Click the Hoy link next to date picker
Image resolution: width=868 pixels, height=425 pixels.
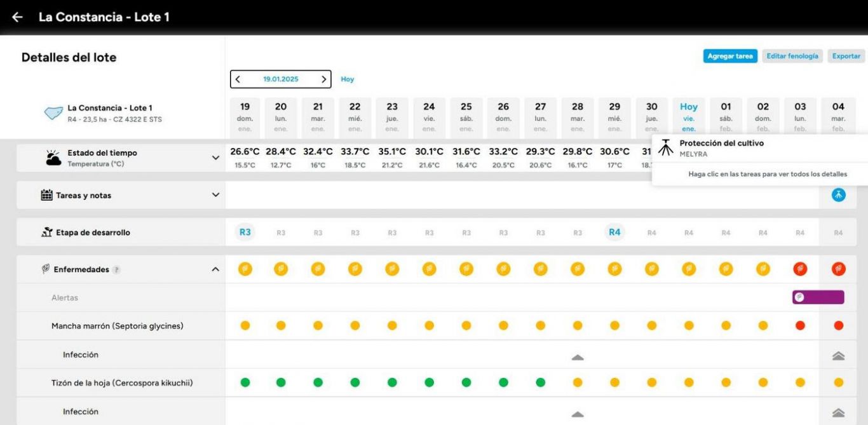347,79
